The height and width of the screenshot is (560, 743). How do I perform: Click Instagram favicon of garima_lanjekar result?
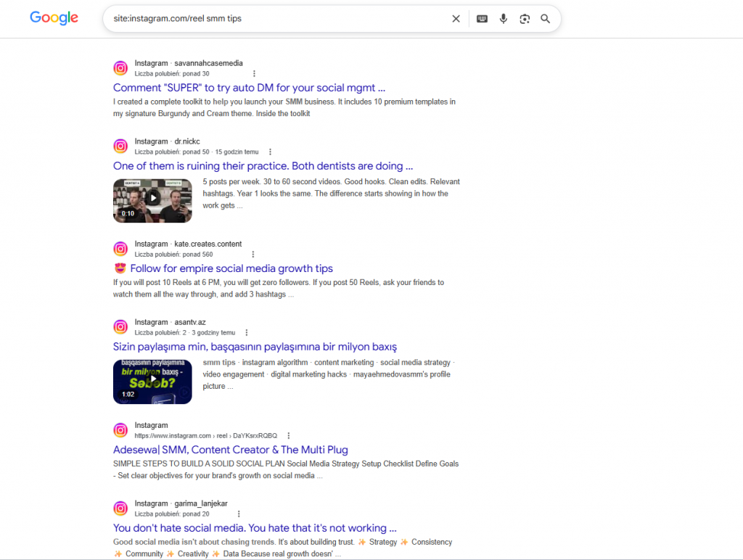point(120,508)
